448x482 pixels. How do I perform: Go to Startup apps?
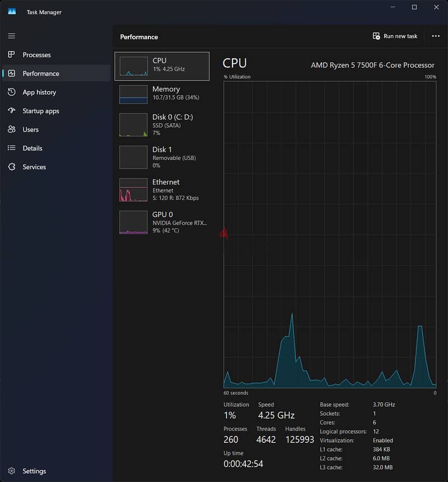click(57, 111)
